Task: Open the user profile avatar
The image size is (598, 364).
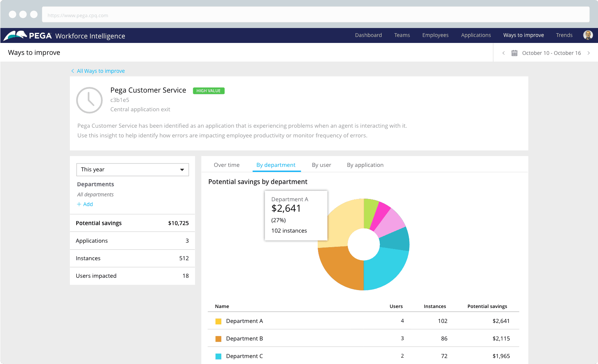Action: point(588,35)
